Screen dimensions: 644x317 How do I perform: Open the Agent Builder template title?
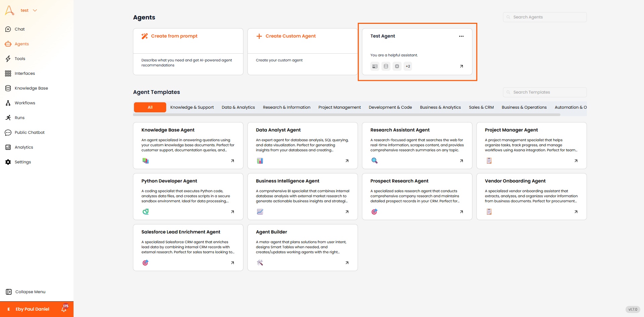tap(271, 232)
